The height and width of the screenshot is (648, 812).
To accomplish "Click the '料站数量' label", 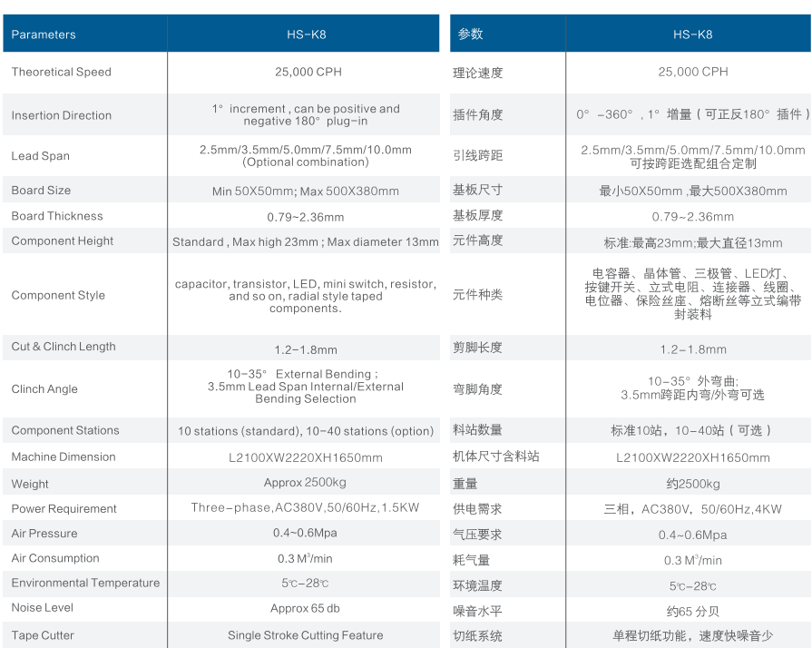I will tap(477, 429).
